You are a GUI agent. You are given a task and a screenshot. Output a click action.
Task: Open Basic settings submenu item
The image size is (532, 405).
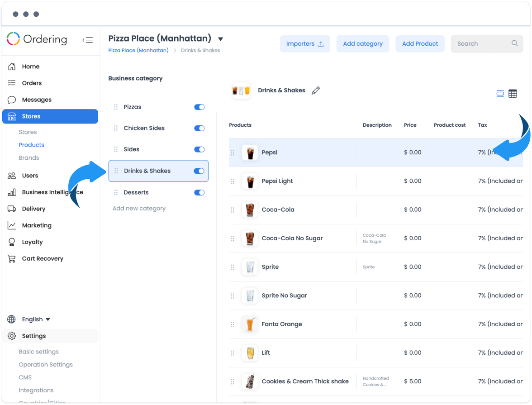(39, 352)
